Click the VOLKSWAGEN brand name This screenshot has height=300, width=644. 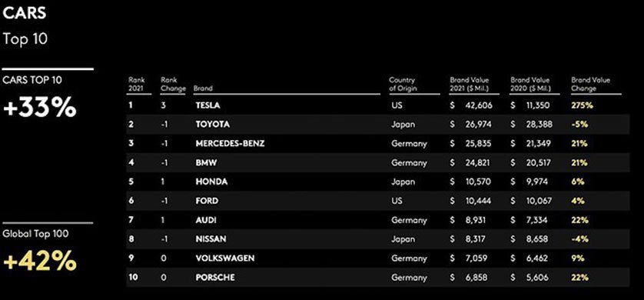(x=224, y=258)
